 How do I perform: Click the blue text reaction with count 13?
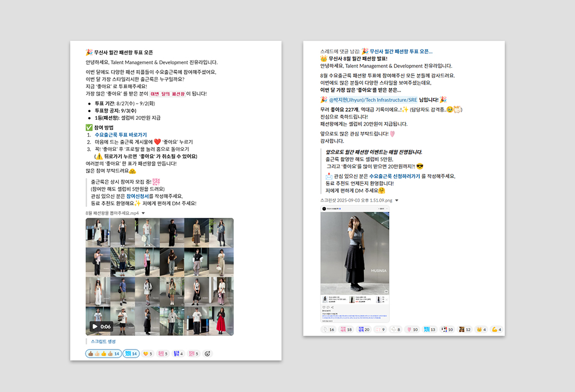pyautogui.click(x=430, y=329)
